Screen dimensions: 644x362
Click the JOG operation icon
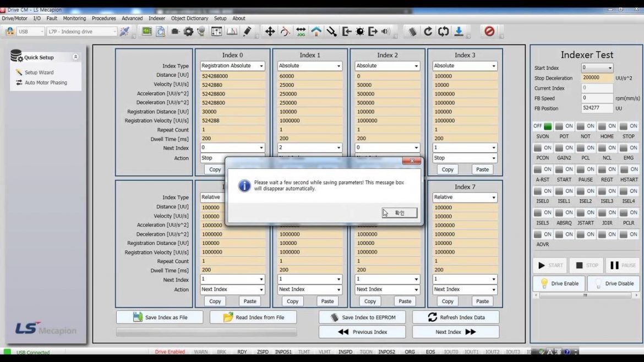(x=301, y=31)
